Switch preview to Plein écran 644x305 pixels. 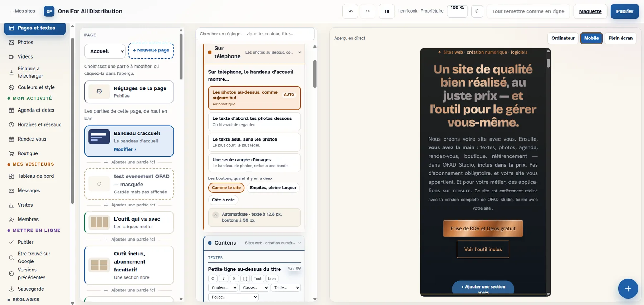pyautogui.click(x=620, y=38)
